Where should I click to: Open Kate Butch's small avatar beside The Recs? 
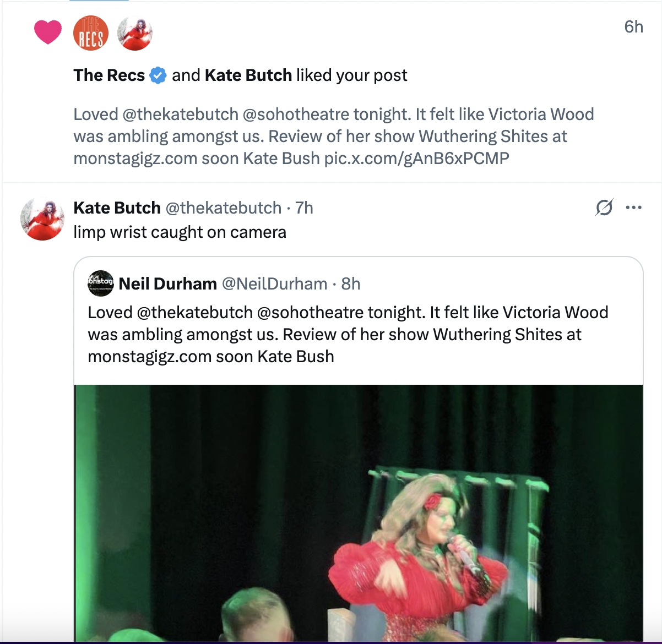(135, 33)
